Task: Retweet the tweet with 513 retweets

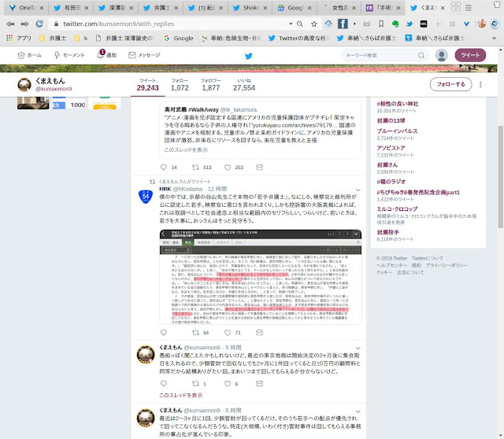Action: [x=195, y=168]
